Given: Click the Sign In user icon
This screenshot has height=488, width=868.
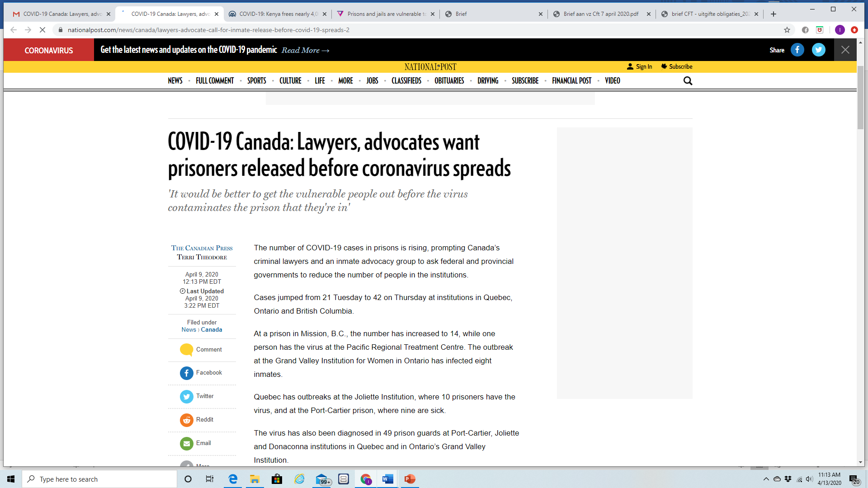Looking at the screenshot, I should (x=630, y=66).
